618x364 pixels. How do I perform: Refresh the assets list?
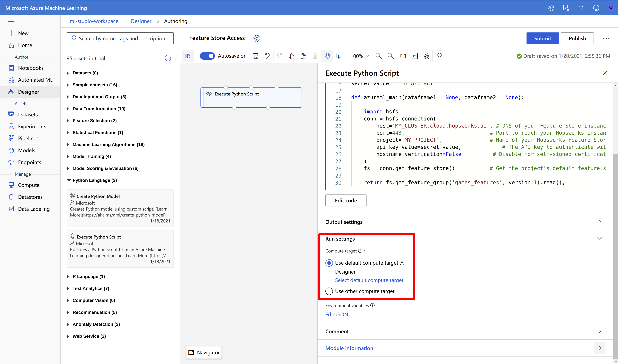pyautogui.click(x=168, y=58)
